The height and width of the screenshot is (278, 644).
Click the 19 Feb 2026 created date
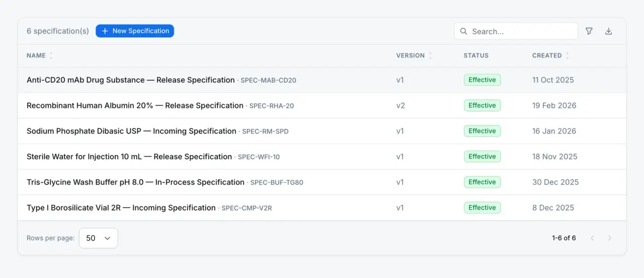[x=554, y=106]
